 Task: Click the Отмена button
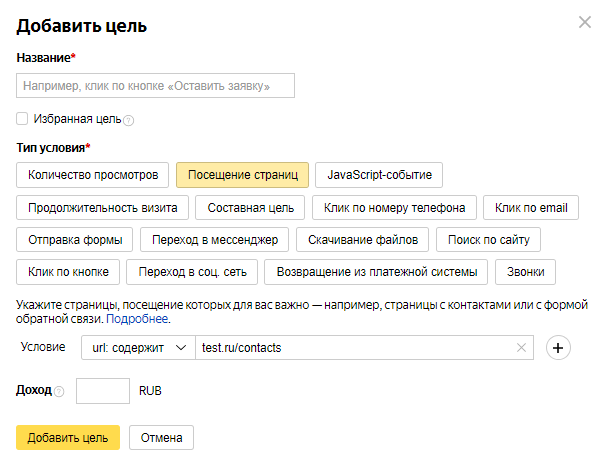coord(161,438)
